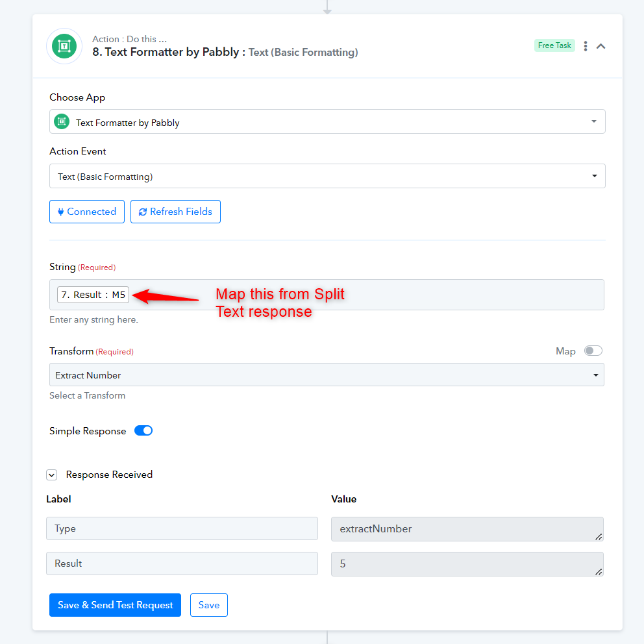Click Save & Send Test Request
Screen dimensions: 644x644
click(x=115, y=604)
